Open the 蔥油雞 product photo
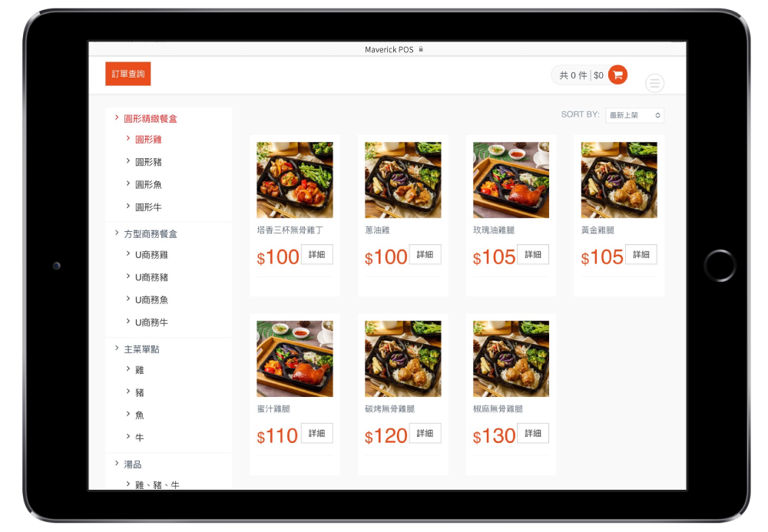Screen dimensions: 768x532 tap(402, 180)
